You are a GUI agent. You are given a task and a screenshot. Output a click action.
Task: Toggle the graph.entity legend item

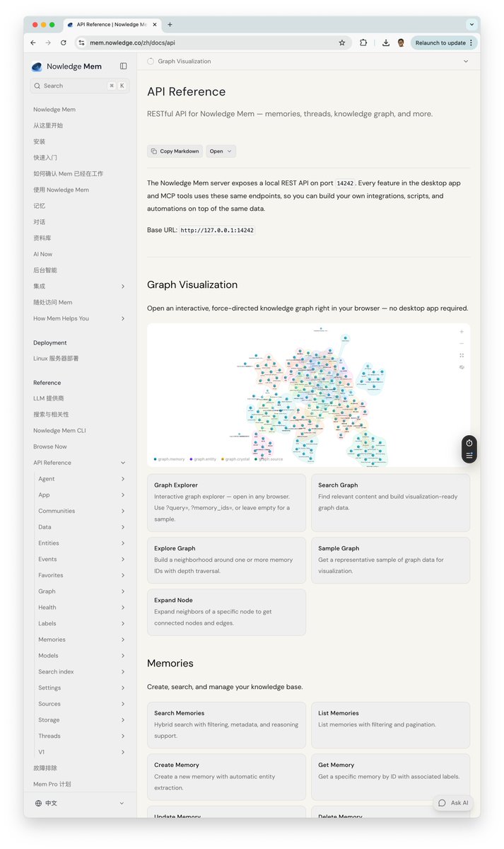[x=204, y=459]
